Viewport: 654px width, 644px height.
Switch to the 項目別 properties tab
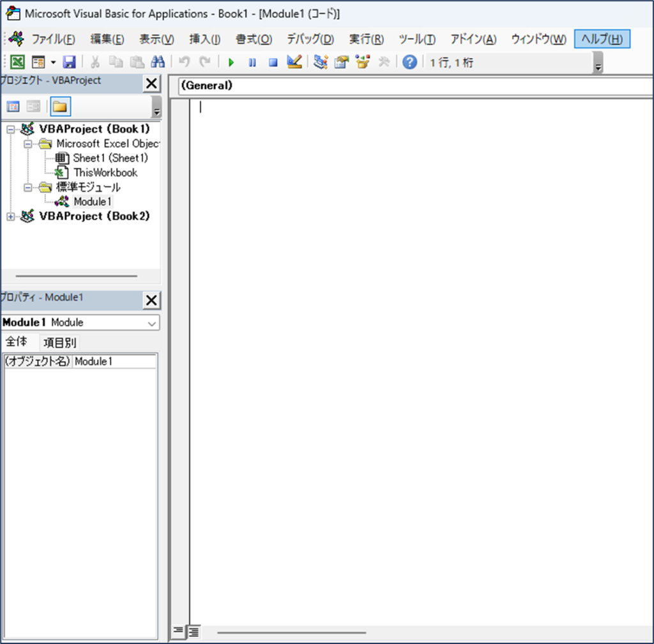[60, 343]
